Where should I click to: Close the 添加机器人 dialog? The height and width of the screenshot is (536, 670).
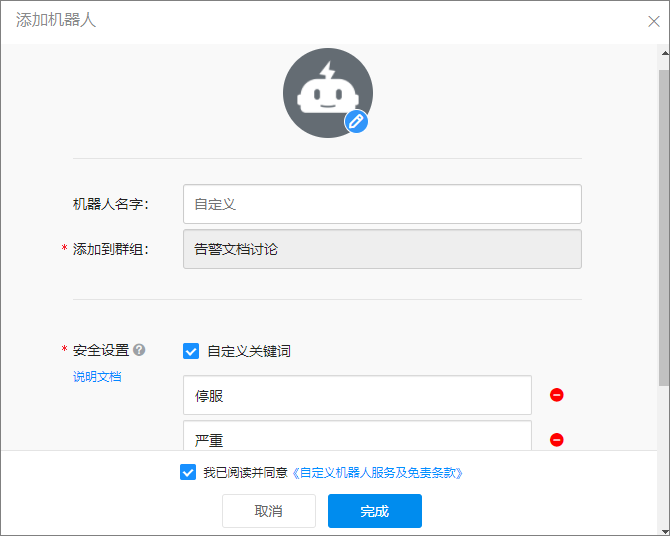[654, 21]
